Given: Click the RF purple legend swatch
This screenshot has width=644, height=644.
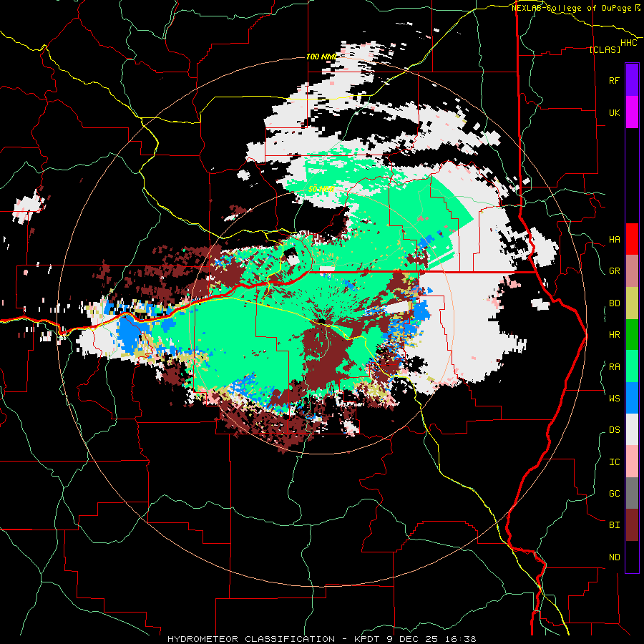Looking at the screenshot, I should [x=632, y=80].
